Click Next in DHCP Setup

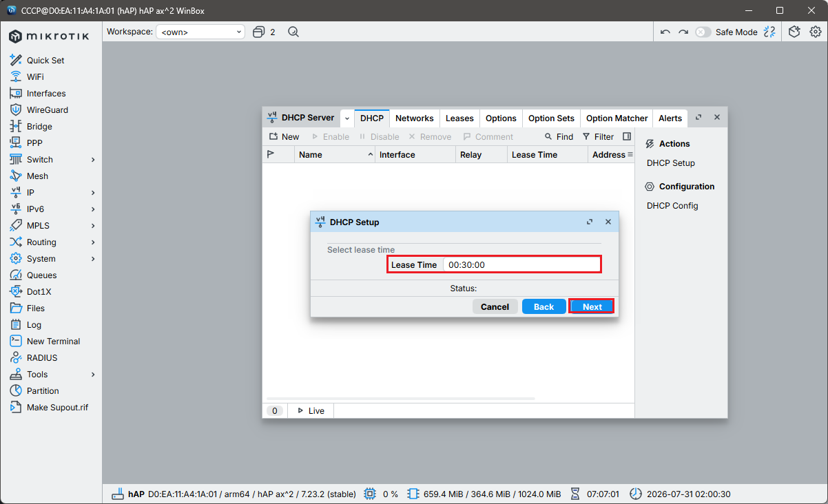click(592, 306)
